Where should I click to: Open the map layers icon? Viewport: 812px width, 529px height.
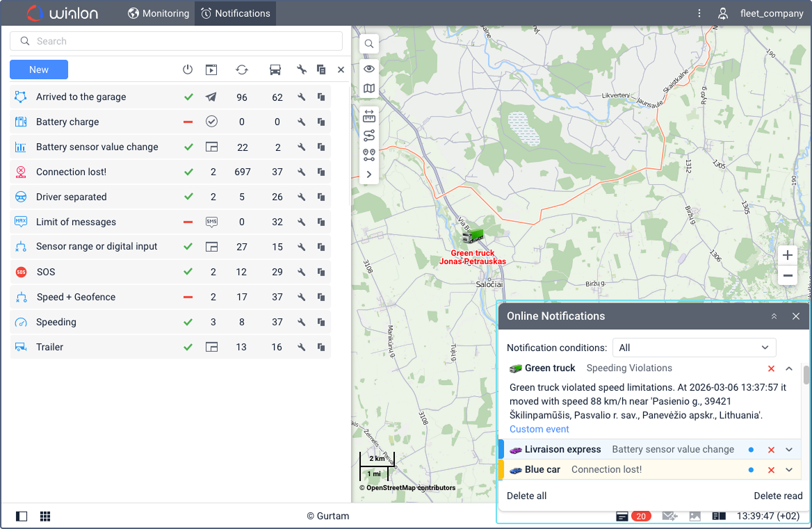pyautogui.click(x=369, y=88)
